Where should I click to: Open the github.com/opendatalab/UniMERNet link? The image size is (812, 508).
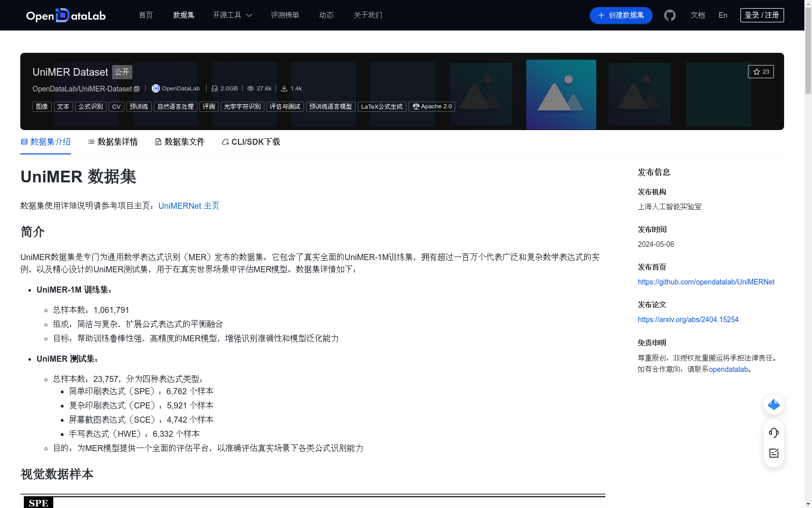706,282
